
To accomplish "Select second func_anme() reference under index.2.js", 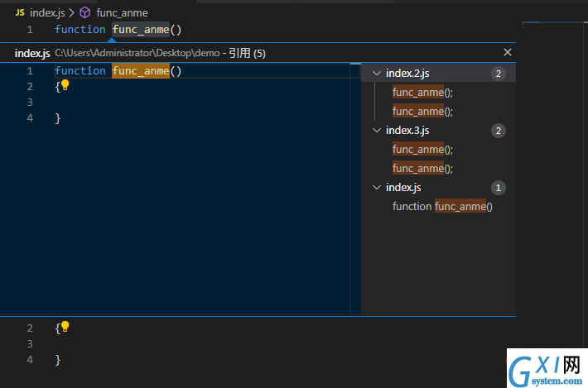I will pyautogui.click(x=422, y=111).
